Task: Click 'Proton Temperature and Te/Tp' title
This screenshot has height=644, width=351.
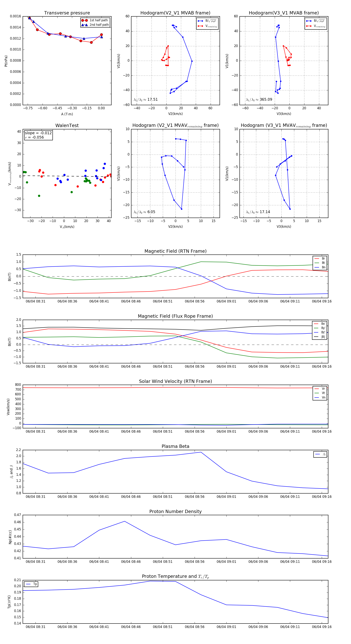Action: (x=175, y=576)
